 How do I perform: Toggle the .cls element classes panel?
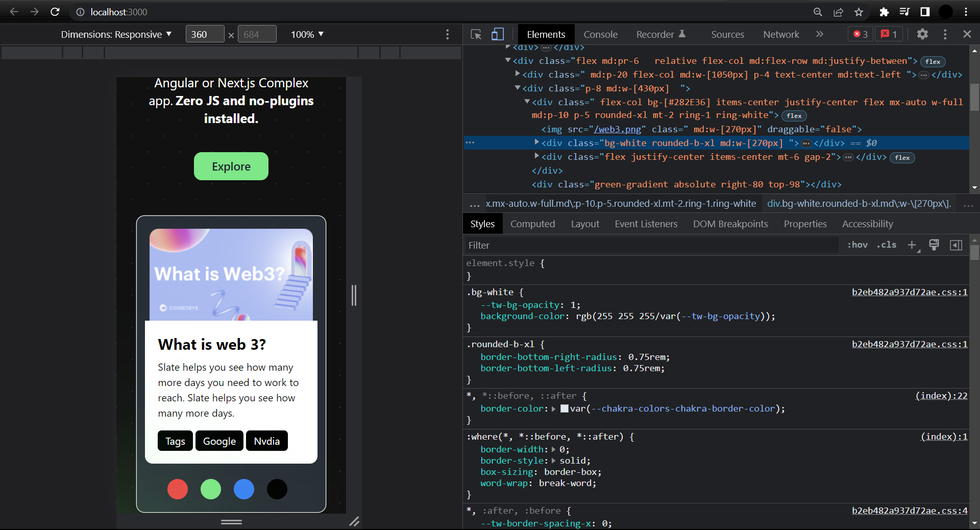point(887,245)
